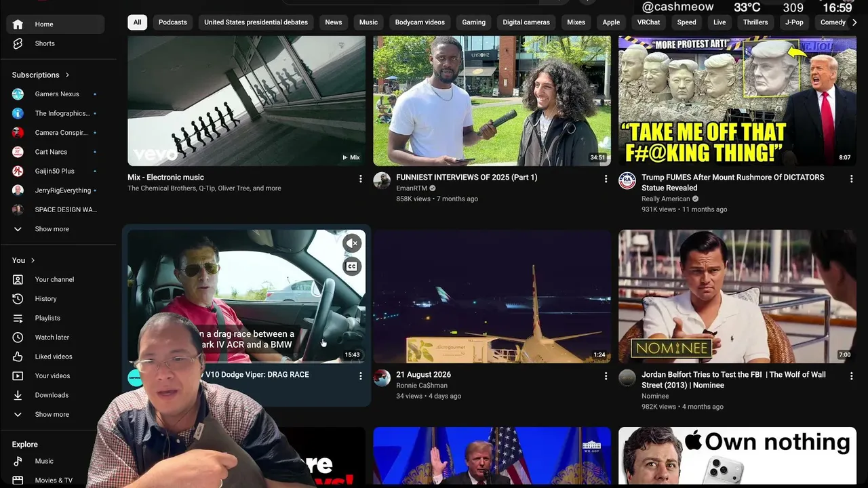
Task: Play the airplane at night video thumbnail
Action: coord(492,296)
